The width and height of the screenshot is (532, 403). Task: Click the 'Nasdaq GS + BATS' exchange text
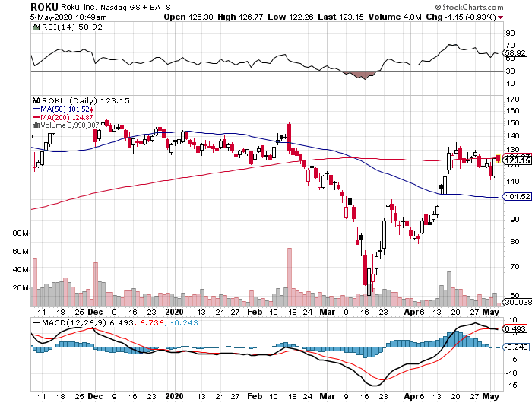point(136,7)
